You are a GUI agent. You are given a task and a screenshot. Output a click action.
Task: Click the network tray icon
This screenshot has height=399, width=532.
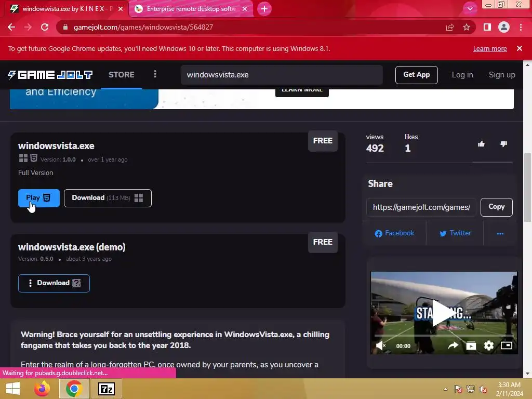pyautogui.click(x=471, y=389)
